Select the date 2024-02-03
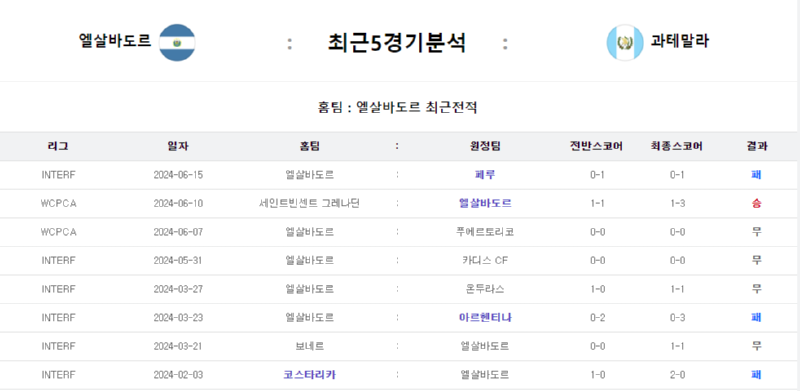The width and height of the screenshot is (800, 391). 178,375
